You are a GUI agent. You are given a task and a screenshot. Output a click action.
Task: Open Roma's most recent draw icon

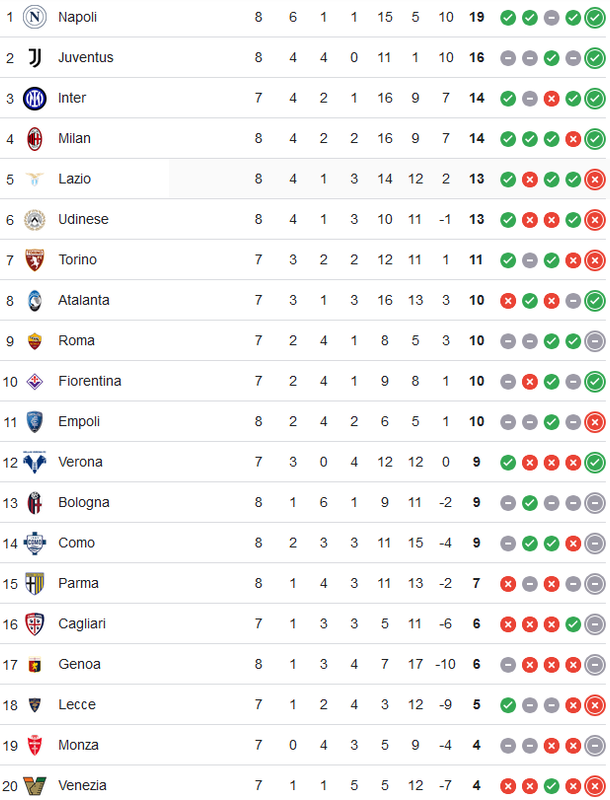tap(595, 341)
